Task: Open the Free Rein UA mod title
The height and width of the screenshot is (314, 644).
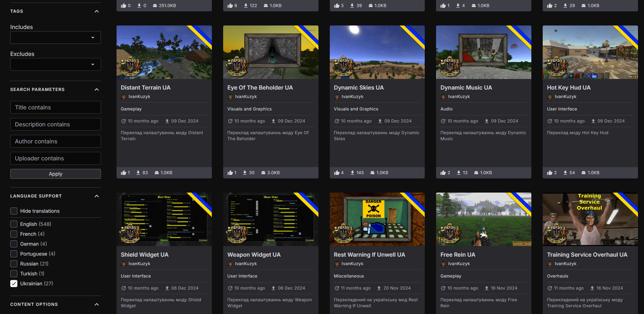Action: click(458, 255)
